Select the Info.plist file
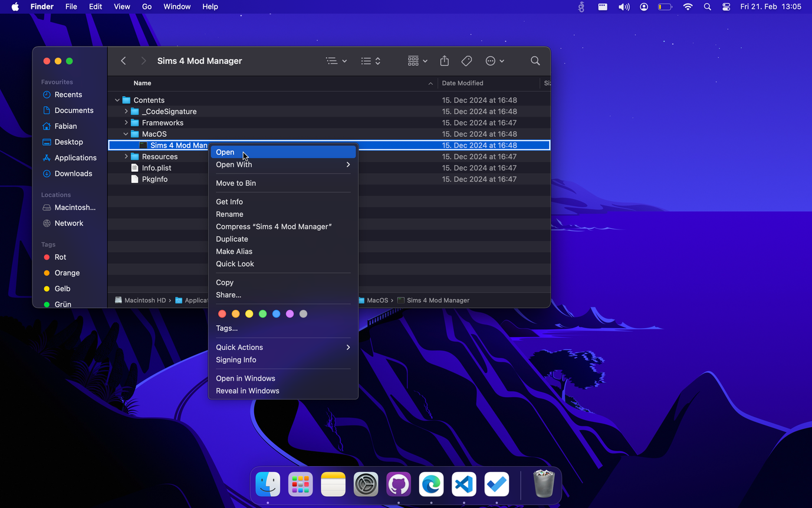812x508 pixels. click(x=156, y=168)
